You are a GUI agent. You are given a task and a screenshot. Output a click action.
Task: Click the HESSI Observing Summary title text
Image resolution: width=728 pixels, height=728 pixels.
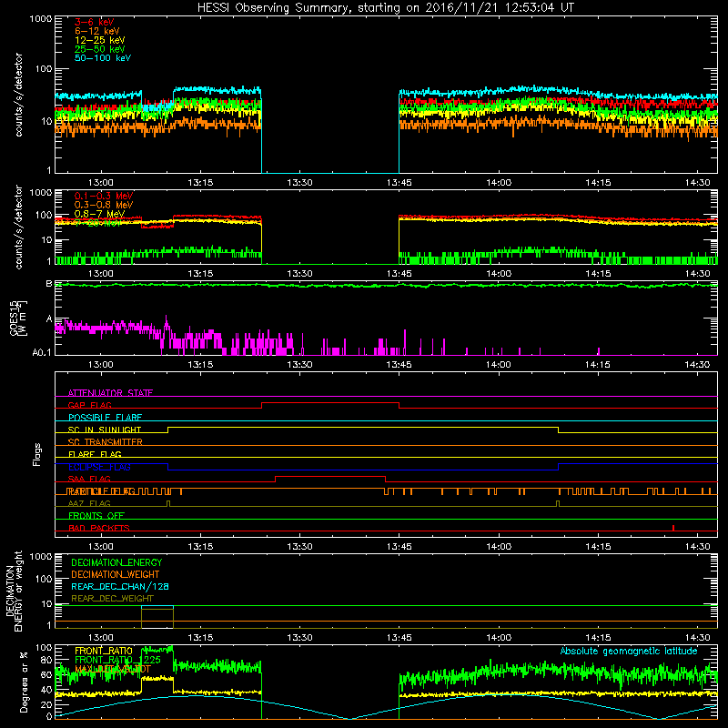click(x=385, y=8)
